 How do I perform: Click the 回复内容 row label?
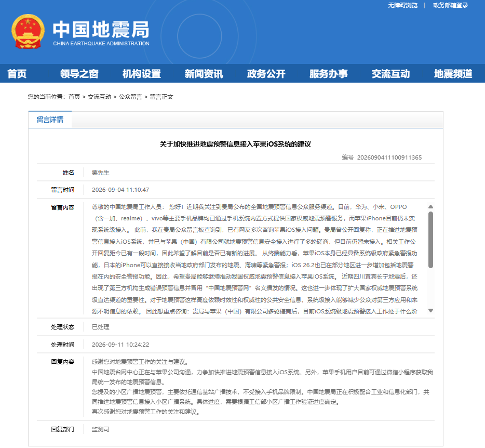click(x=62, y=362)
